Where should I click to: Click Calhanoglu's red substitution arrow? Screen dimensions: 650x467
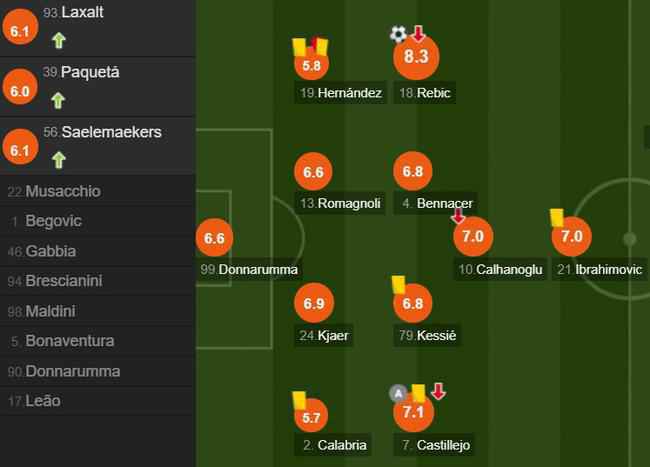tap(458, 216)
